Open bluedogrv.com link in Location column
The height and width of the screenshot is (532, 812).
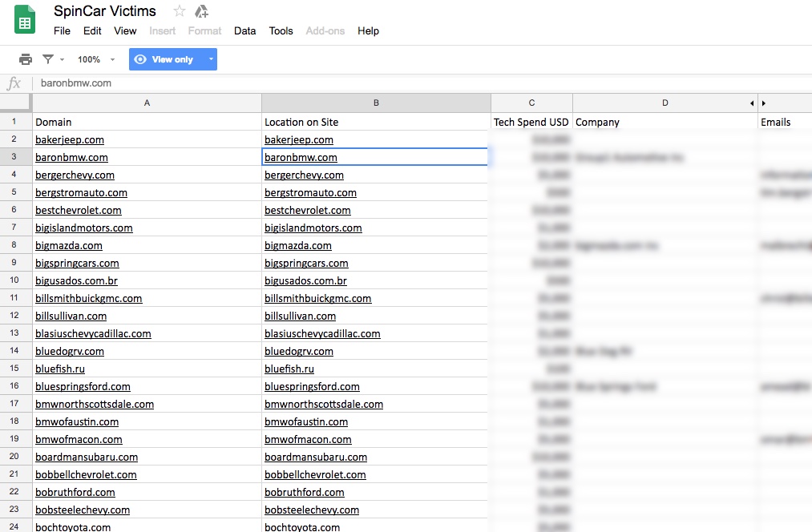299,352
